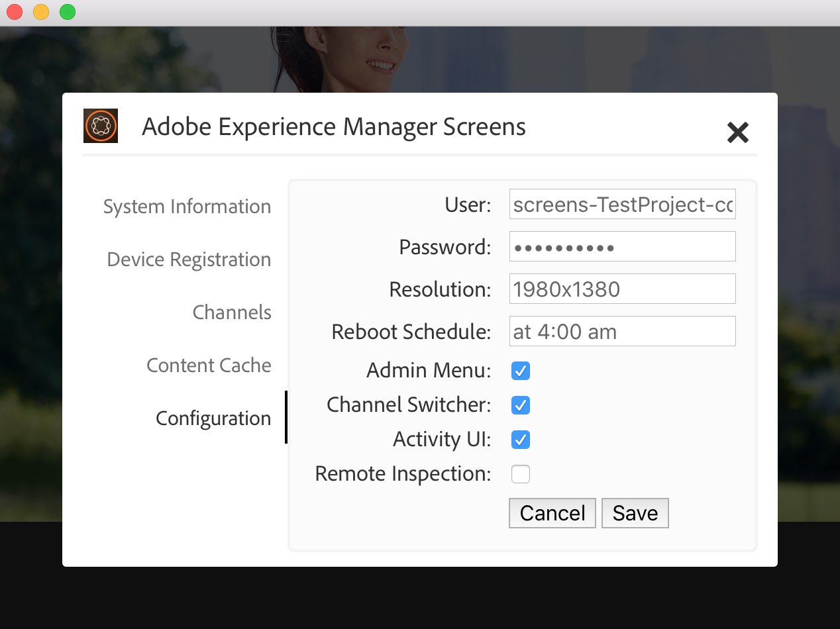This screenshot has width=840, height=629.
Task: Select the Configuration tab
Action: pyautogui.click(x=213, y=418)
